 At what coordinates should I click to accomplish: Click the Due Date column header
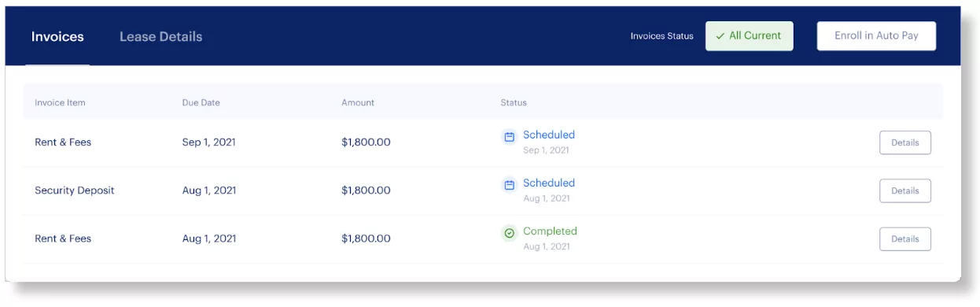(201, 102)
